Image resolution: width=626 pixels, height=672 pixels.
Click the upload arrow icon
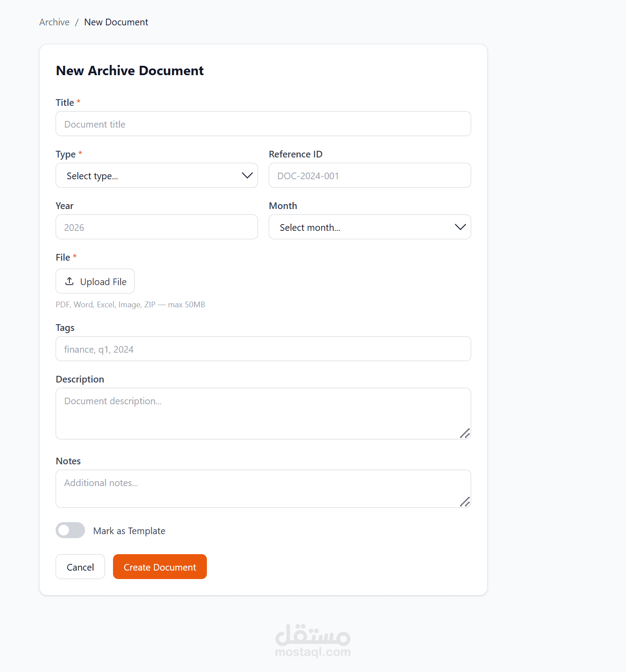69,281
